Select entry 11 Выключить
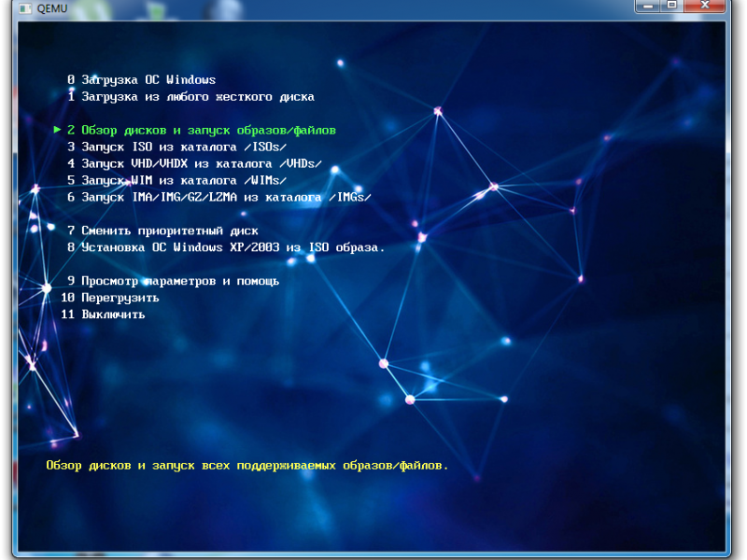Image resolution: width=747 pixels, height=560 pixels. [103, 315]
